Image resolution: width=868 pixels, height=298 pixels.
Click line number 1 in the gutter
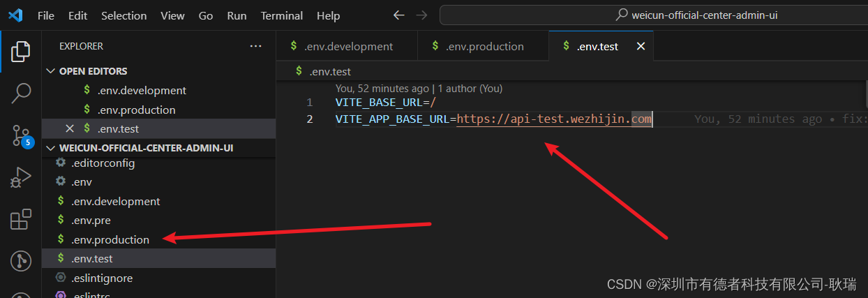(x=309, y=103)
